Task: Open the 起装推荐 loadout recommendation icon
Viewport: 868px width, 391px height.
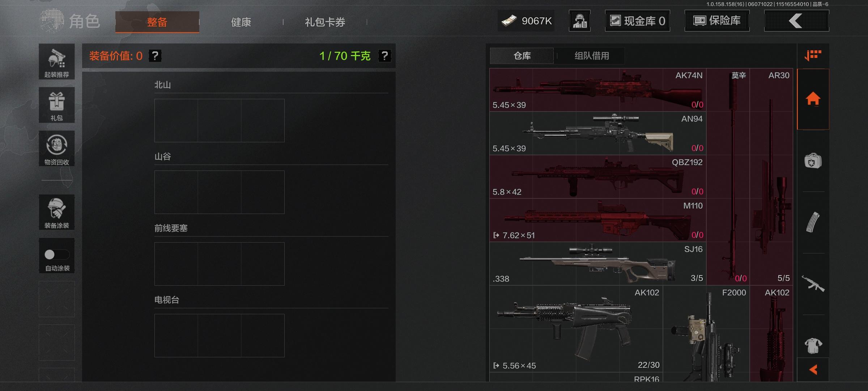Action: [57, 62]
